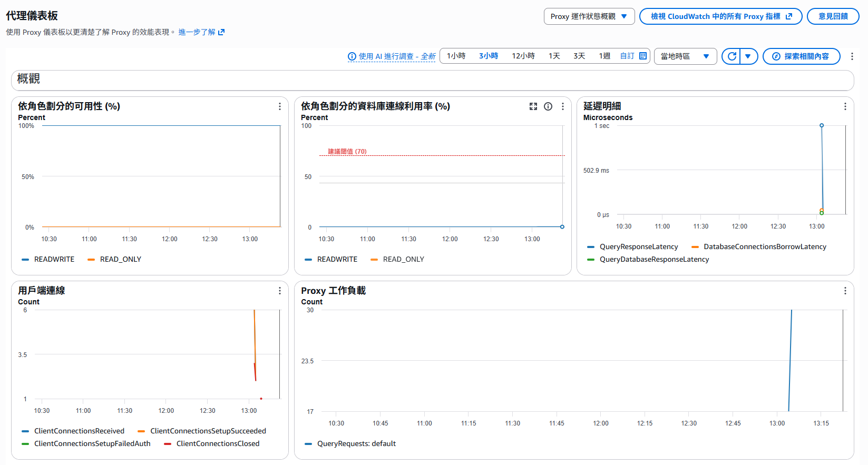Screen dimensions: 868x465
Task: Toggle ClientConnectionsReceived legend entry
Action: click(x=73, y=431)
